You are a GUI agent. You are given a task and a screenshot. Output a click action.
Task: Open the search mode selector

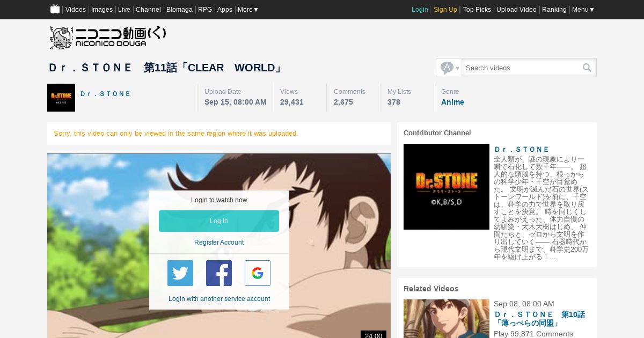click(x=450, y=68)
